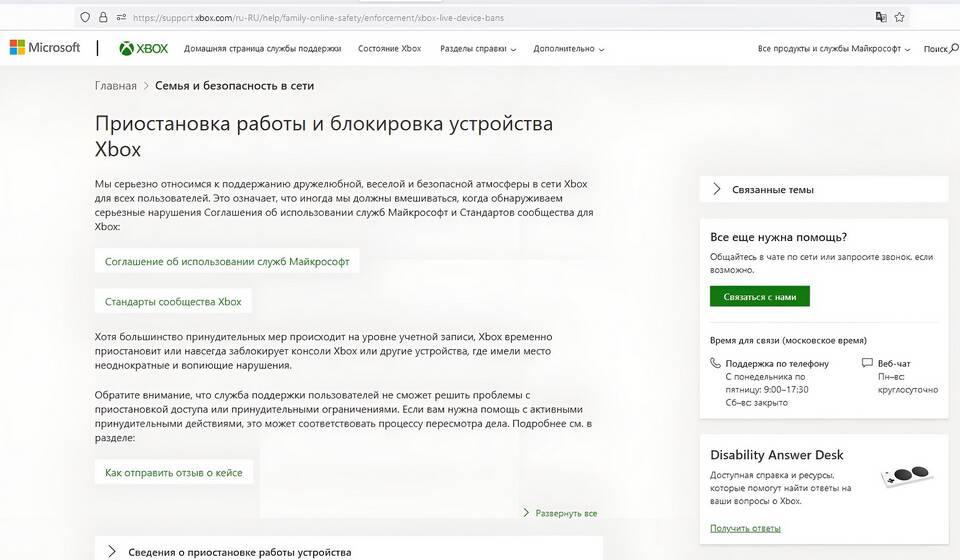Click Время для связи (московское время)
The width and height of the screenshot is (960, 560).
tap(789, 340)
